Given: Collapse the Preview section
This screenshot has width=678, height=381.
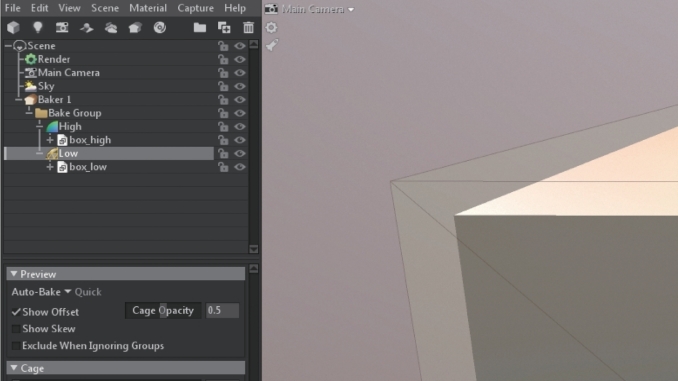Looking at the screenshot, I should click(14, 274).
